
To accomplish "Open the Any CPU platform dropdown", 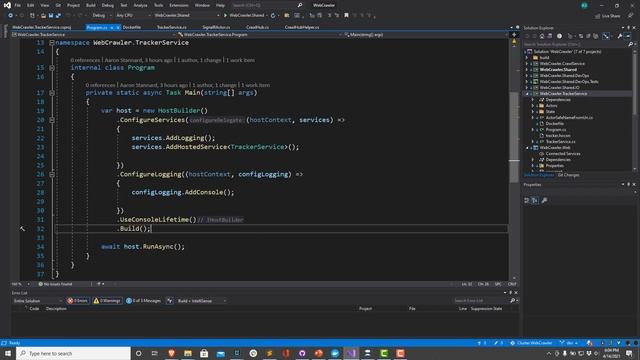I will (133, 16).
